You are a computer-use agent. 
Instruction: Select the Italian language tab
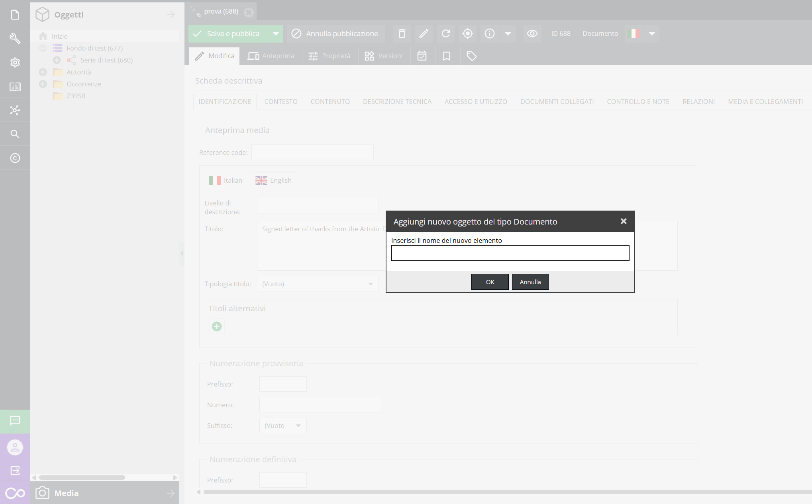coord(226,180)
